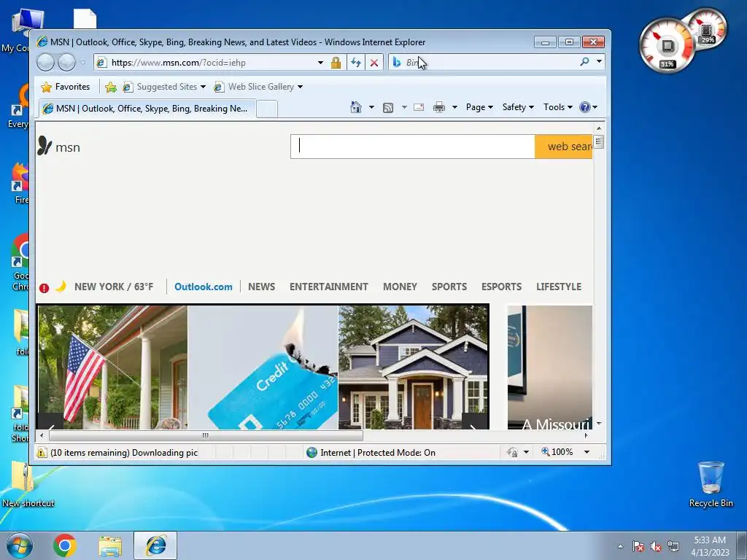Viewport: 747px width, 560px height.
Task: Click the horizontal scrollbar right arrow
Action: pos(586,435)
